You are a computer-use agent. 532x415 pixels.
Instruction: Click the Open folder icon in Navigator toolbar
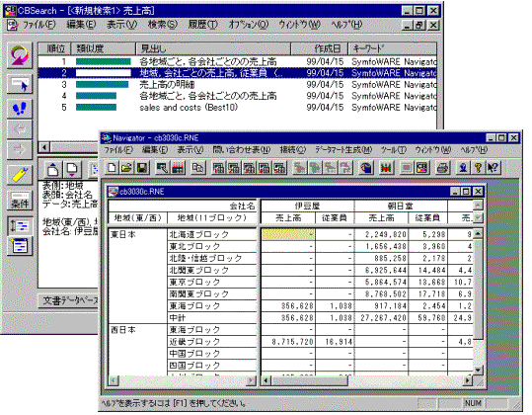(x=126, y=168)
